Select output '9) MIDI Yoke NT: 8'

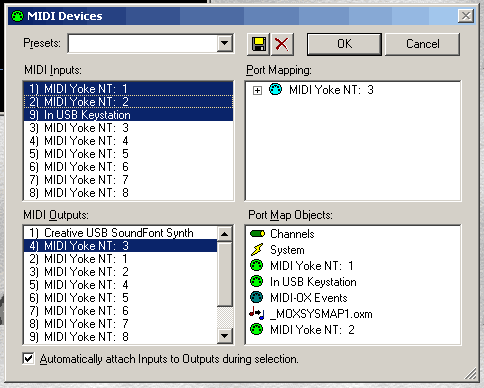[121, 337]
